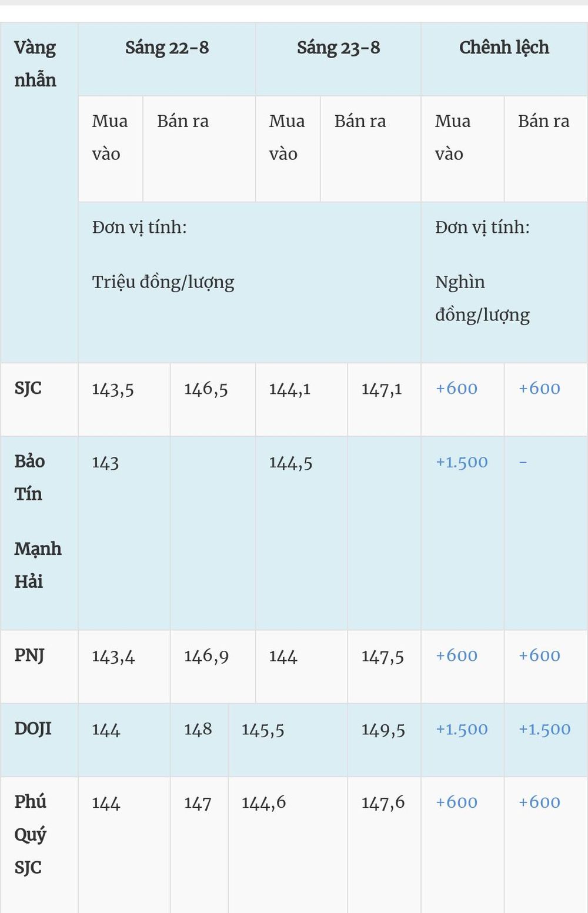This screenshot has width=588, height=913.
Task: Select the Sáng 22-8 header cell
Action: [x=167, y=59]
